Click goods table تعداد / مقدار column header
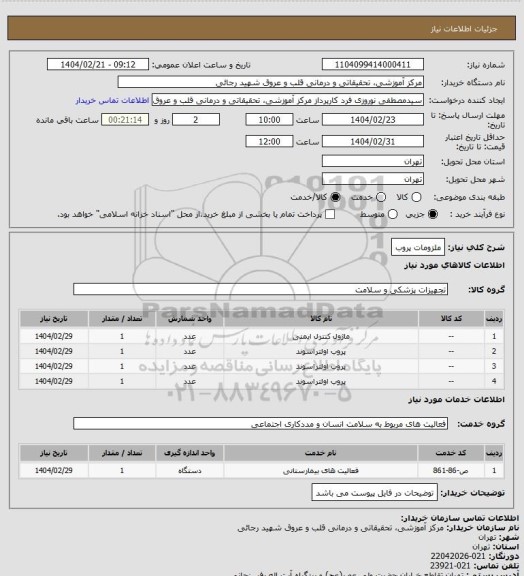Screen dimensions: 524x576 click(122, 318)
